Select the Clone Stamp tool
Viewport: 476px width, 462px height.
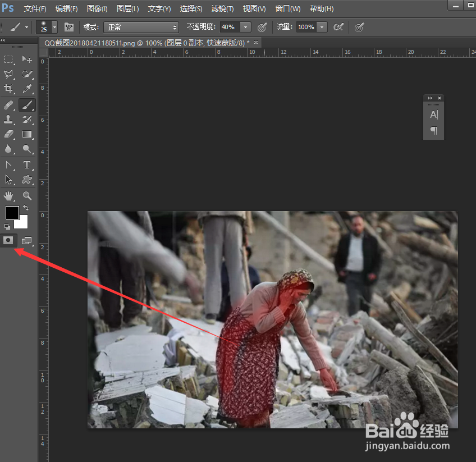pos(8,119)
